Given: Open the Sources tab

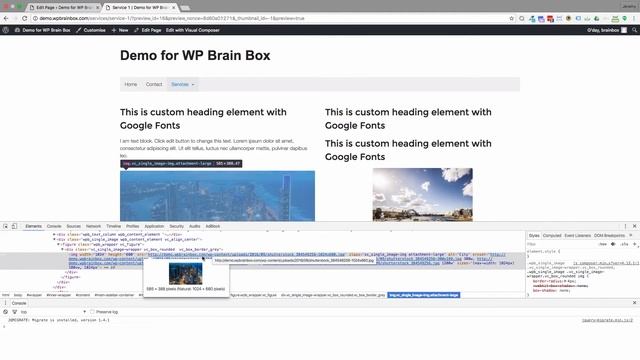Looking at the screenshot, I should (x=73, y=226).
